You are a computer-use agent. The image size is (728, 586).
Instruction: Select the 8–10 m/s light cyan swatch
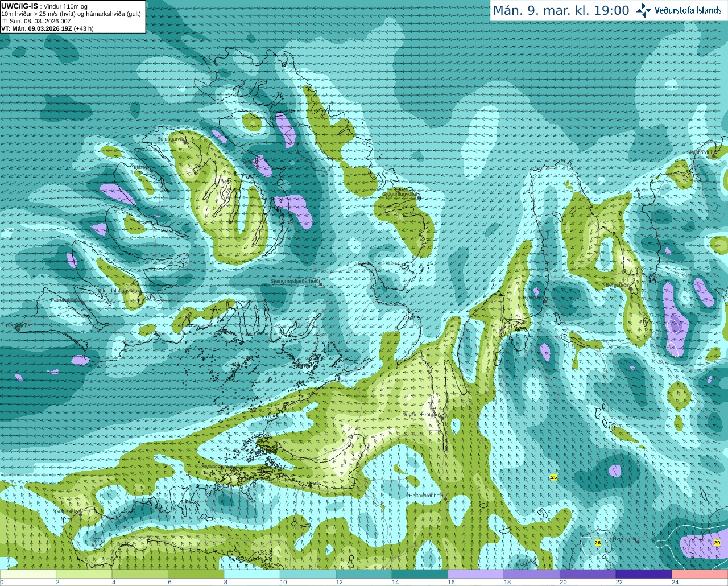(x=252, y=574)
